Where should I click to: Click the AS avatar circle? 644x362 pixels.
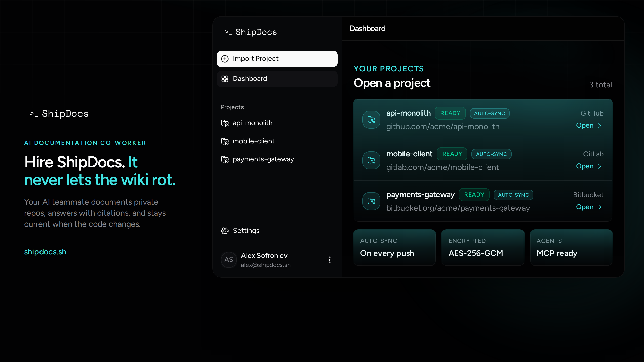[229, 260]
